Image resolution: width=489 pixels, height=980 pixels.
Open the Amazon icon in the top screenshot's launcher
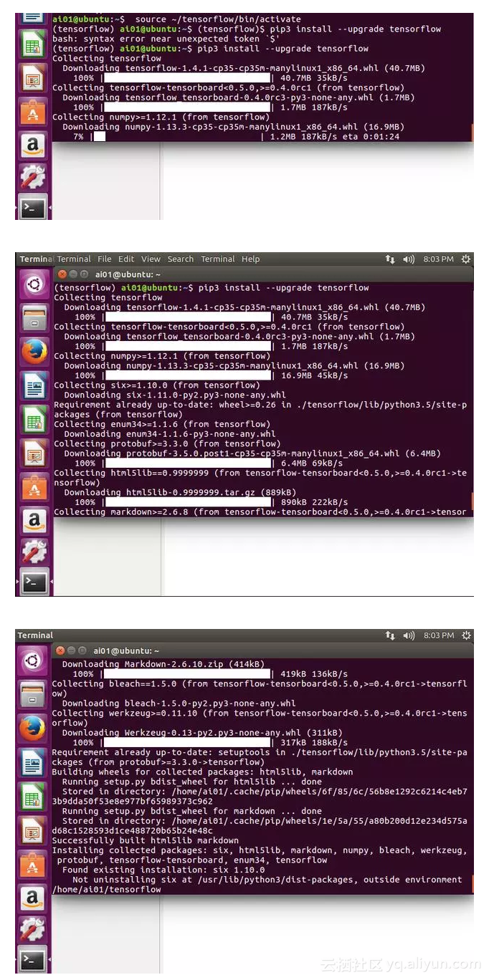coord(32,144)
